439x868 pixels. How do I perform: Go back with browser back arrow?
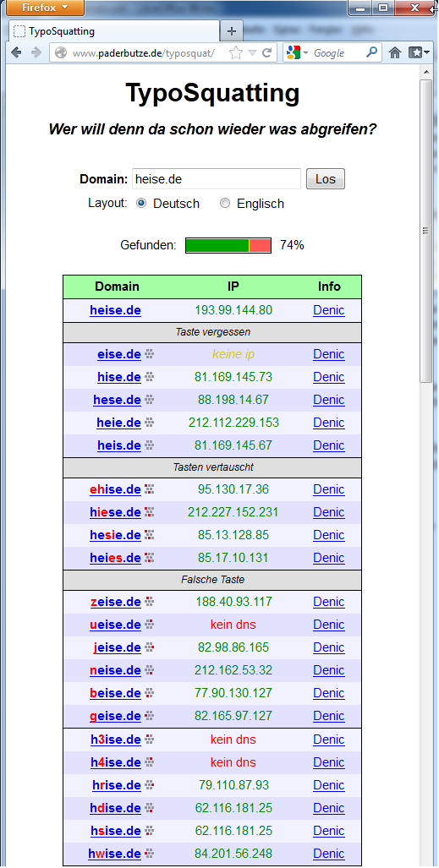(x=17, y=52)
